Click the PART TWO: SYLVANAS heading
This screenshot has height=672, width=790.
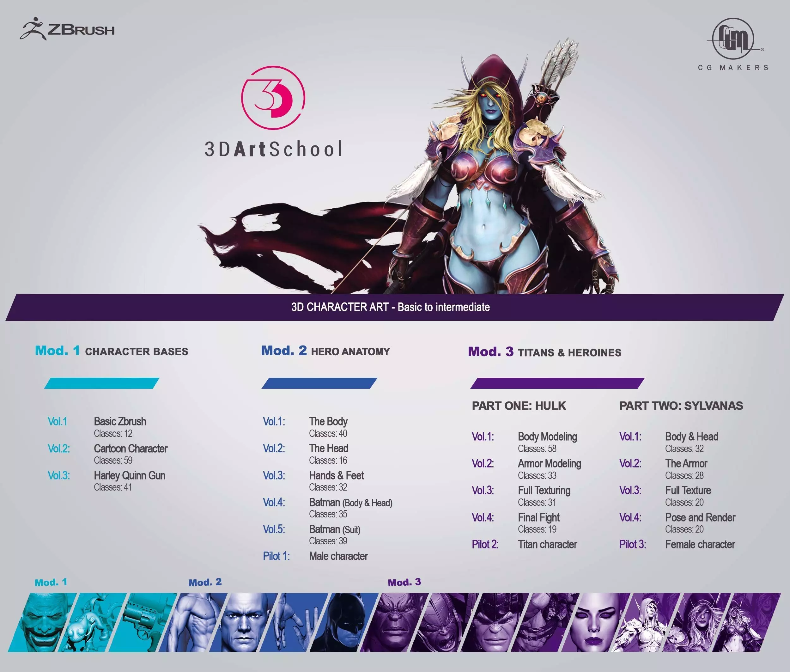pyautogui.click(x=681, y=406)
